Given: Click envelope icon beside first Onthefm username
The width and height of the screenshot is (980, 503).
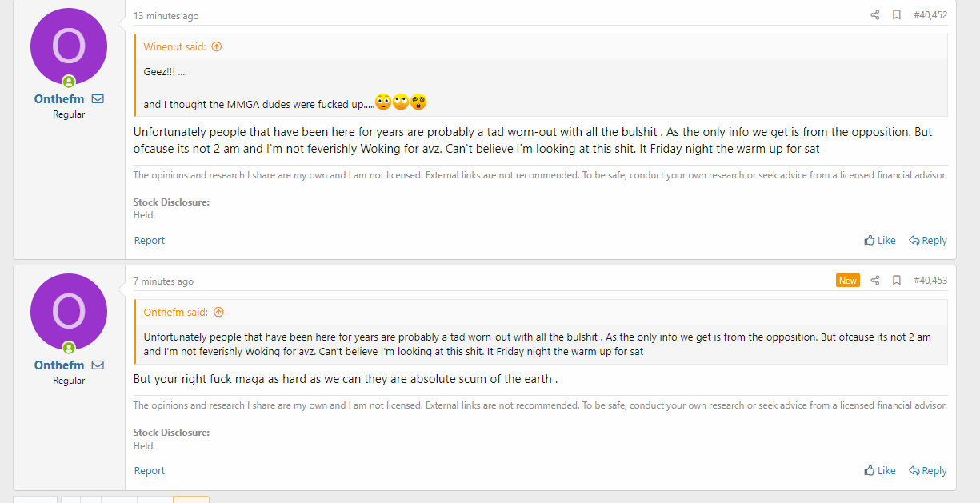Looking at the screenshot, I should point(98,99).
